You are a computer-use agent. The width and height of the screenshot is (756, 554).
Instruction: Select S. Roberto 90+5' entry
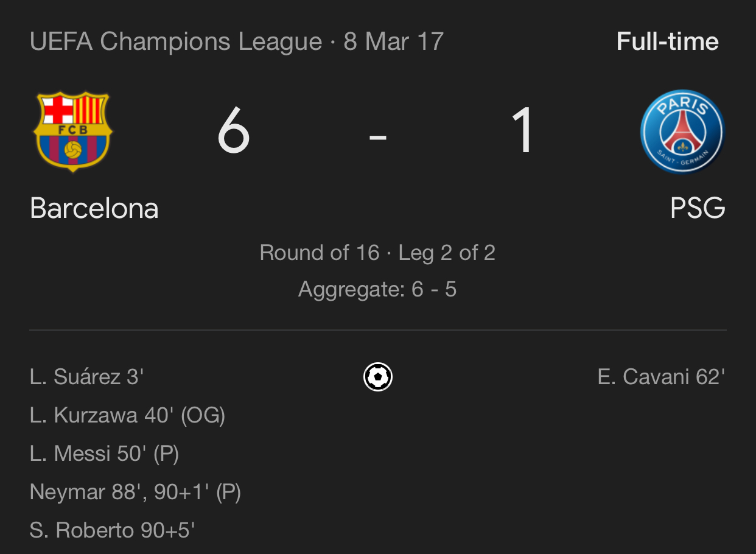coord(112,530)
